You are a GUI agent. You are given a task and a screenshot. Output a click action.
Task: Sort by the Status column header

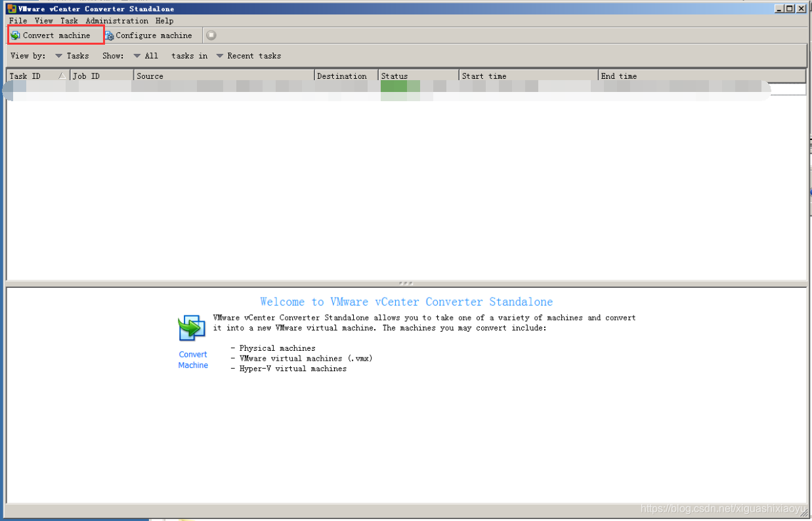coord(418,76)
